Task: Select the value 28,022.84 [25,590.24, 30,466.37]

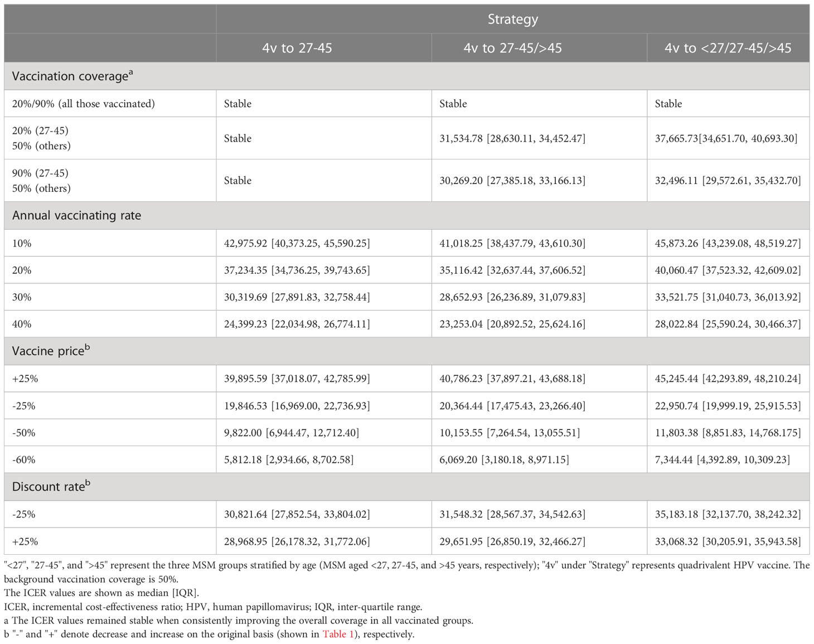Action: pyautogui.click(x=728, y=324)
